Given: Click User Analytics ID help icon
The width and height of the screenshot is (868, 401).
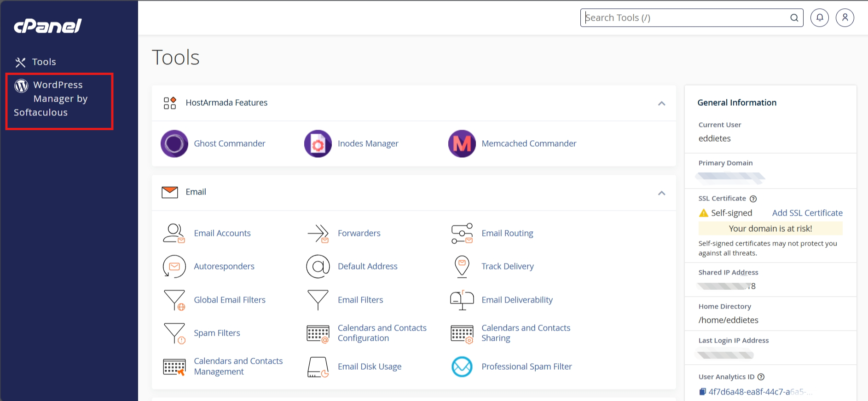Looking at the screenshot, I should (761, 377).
